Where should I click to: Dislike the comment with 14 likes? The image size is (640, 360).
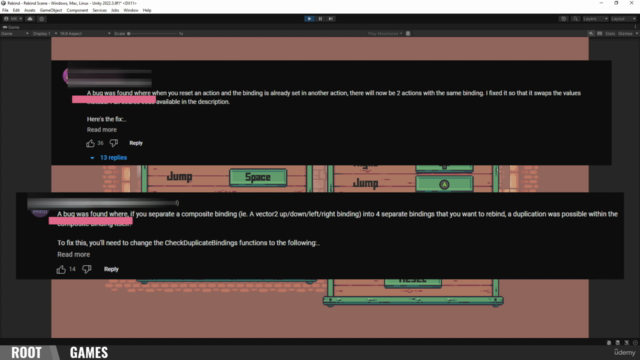[x=87, y=269]
